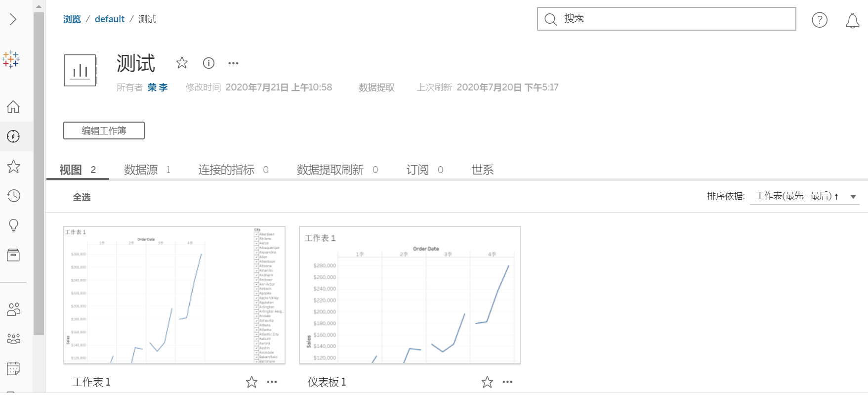Open the archive box icon in the sidebar
Viewport: 868px width, 395px height.
[13, 255]
